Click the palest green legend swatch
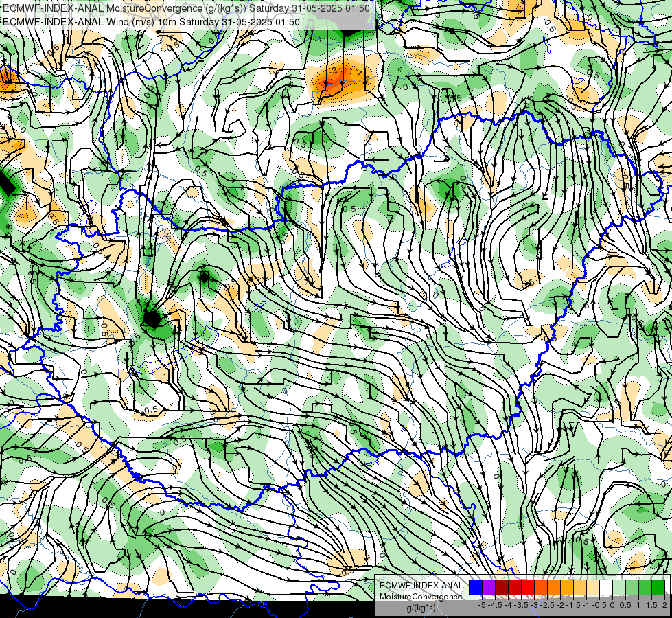This screenshot has width=672, height=618. pos(619,587)
